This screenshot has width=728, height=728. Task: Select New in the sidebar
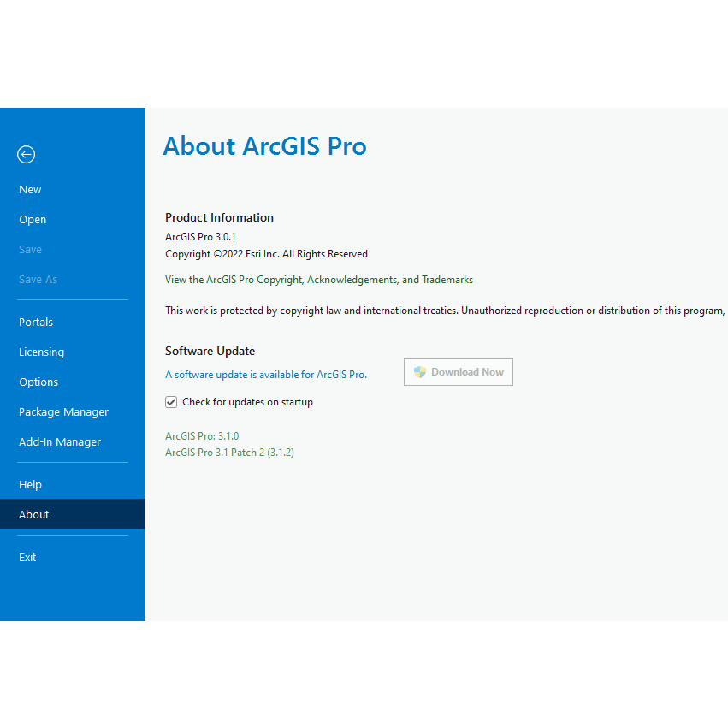point(31,190)
